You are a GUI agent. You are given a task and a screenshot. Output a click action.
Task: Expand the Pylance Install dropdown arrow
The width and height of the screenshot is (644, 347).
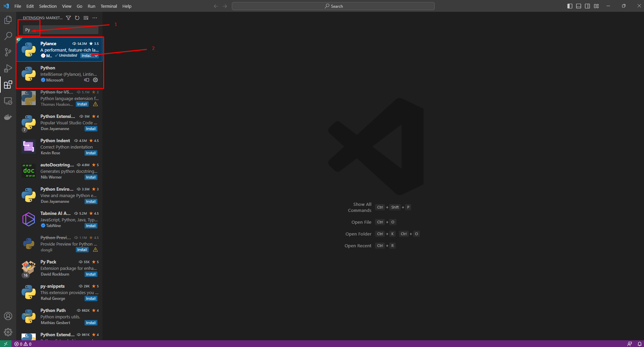pyautogui.click(x=96, y=56)
